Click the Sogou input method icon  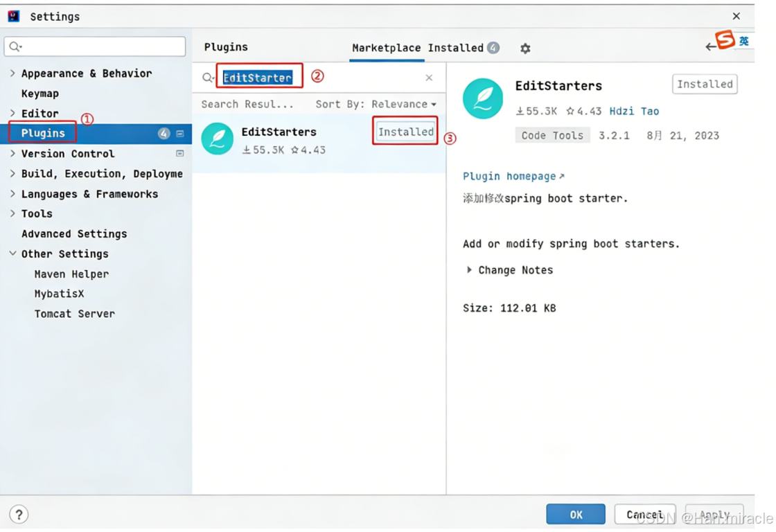(x=725, y=39)
